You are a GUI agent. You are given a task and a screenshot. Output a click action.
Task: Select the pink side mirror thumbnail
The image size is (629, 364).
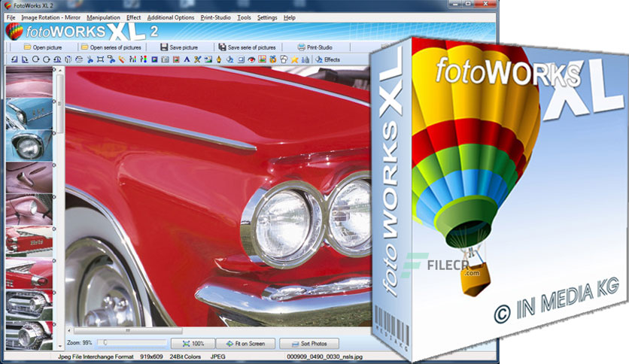[29, 209]
